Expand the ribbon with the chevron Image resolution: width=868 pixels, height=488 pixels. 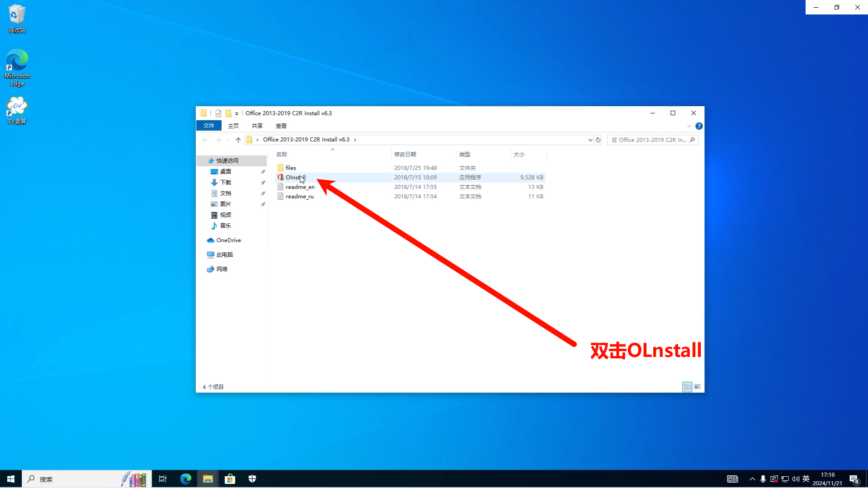[689, 126]
